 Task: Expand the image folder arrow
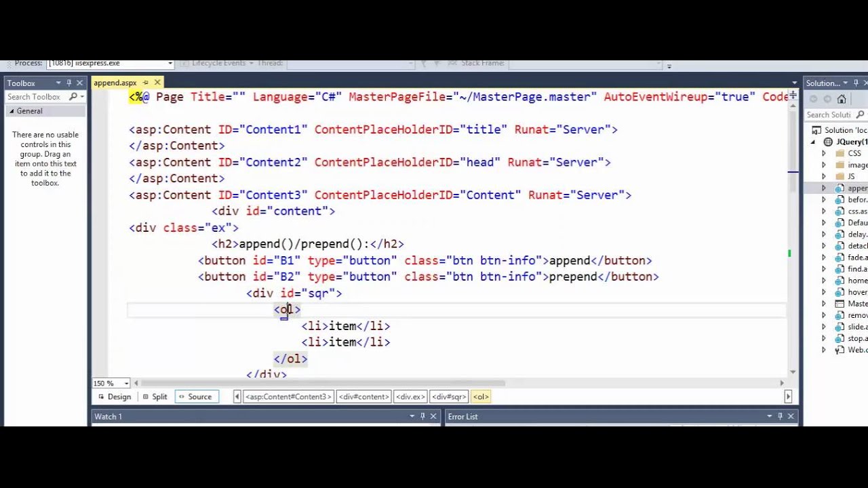pyautogui.click(x=824, y=165)
